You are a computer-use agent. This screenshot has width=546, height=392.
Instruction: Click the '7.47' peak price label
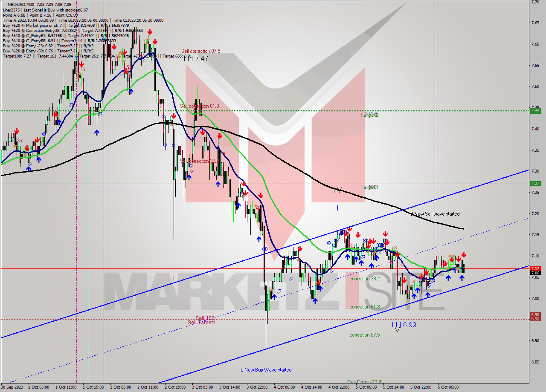click(201, 58)
